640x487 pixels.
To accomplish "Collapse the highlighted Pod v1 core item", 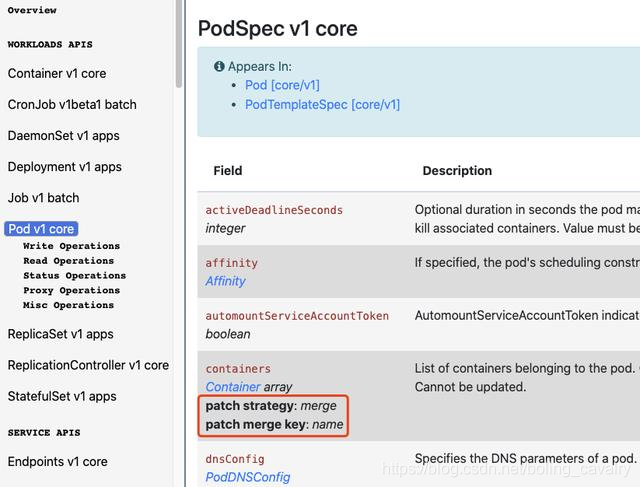I will [x=41, y=229].
